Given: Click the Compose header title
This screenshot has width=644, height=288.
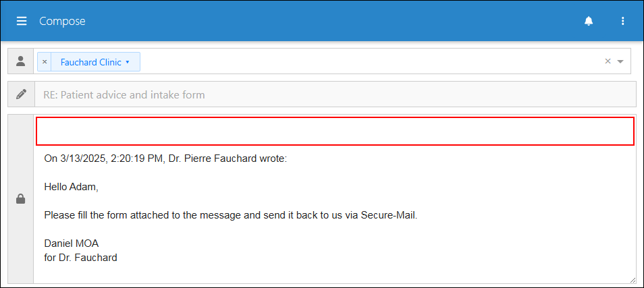Looking at the screenshot, I should coord(62,22).
